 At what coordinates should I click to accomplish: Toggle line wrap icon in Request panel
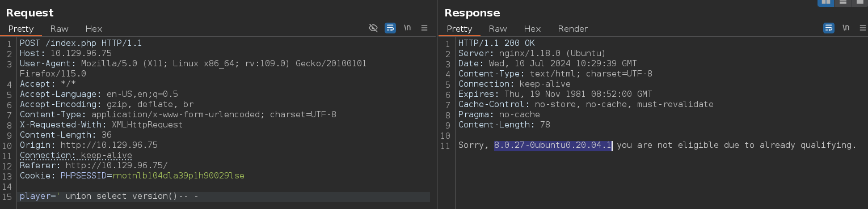tap(390, 28)
